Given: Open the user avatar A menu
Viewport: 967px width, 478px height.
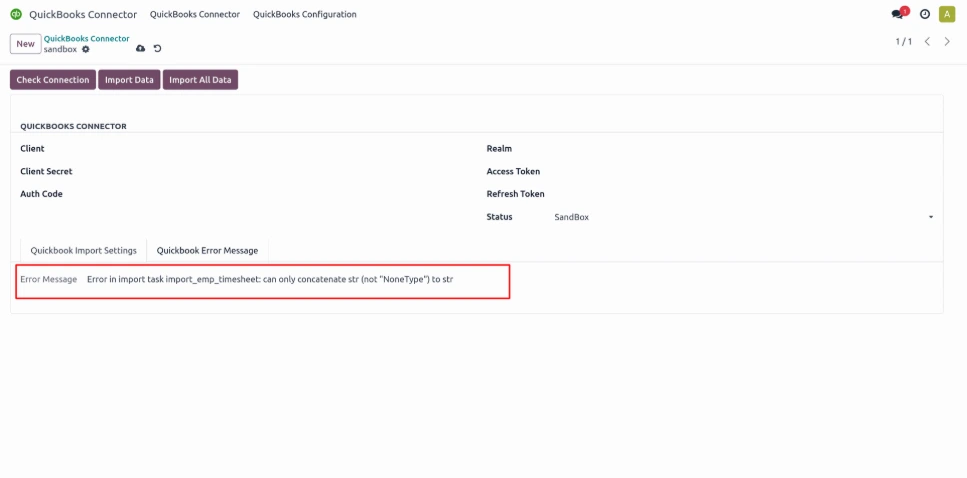Looking at the screenshot, I should 947,14.
